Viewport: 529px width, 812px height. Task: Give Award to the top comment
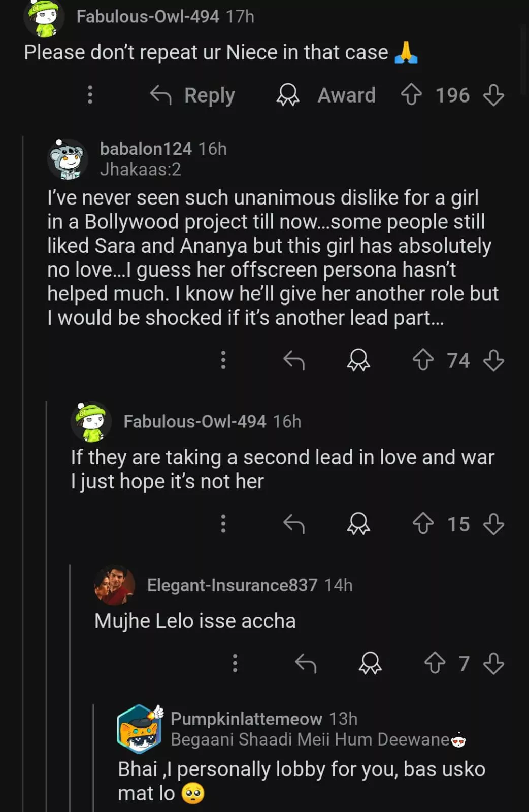tap(326, 95)
